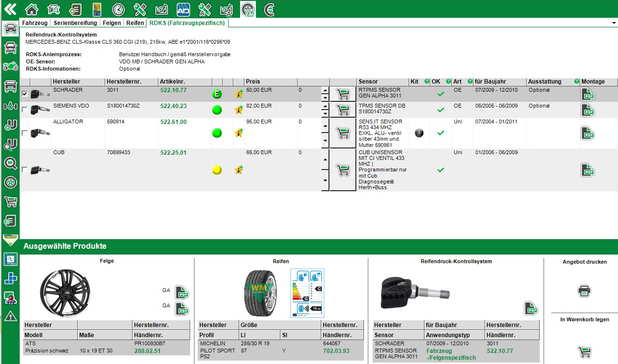Viewport: 618px width, 364px height.
Task: Click the green availability dot for ALLIGATOR
Action: coord(217,133)
